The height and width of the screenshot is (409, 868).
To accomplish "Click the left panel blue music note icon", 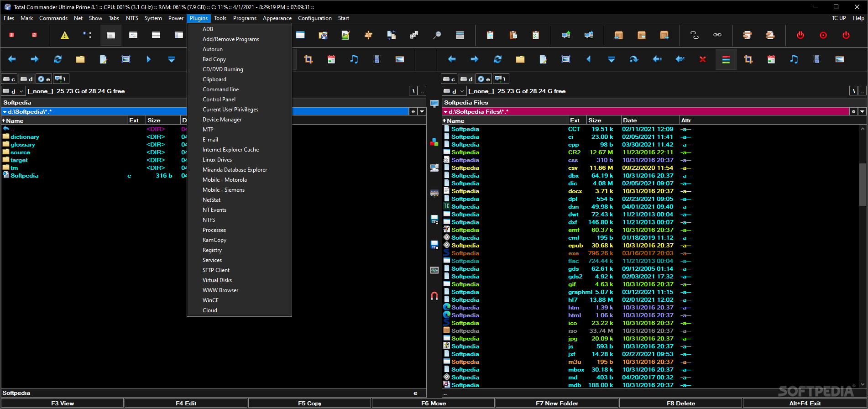I will pos(354,59).
